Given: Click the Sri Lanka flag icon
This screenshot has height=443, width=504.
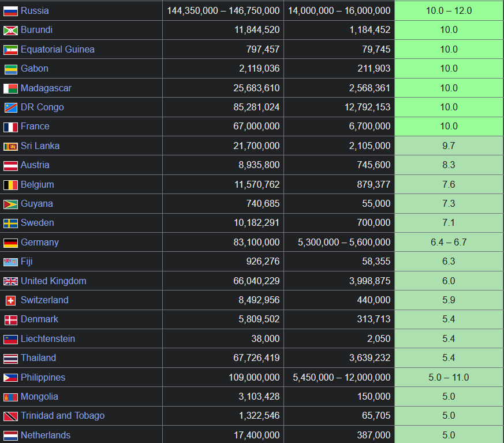Looking at the screenshot, I should 10,146.
